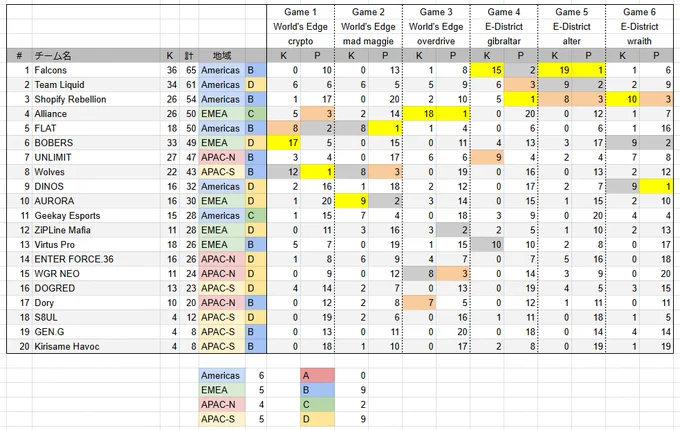Click the EMEA summary legend cell
Screen dimensions: 680x430
point(222,390)
